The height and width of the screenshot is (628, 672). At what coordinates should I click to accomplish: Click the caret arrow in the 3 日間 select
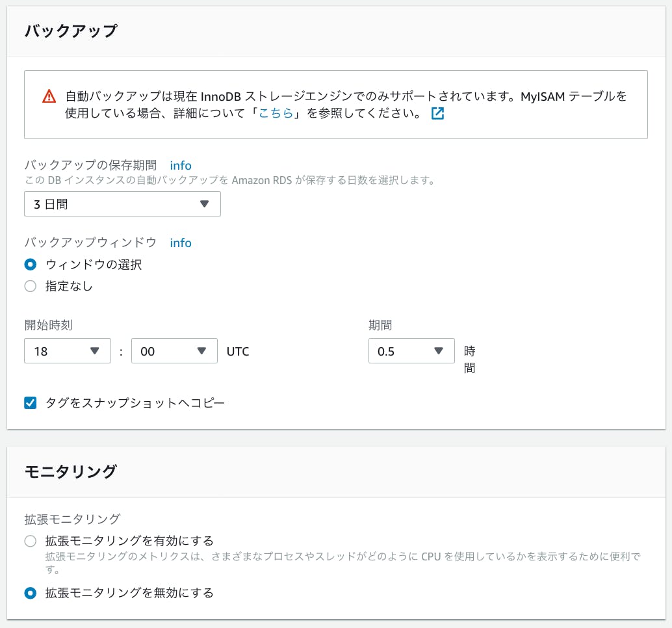(x=204, y=204)
